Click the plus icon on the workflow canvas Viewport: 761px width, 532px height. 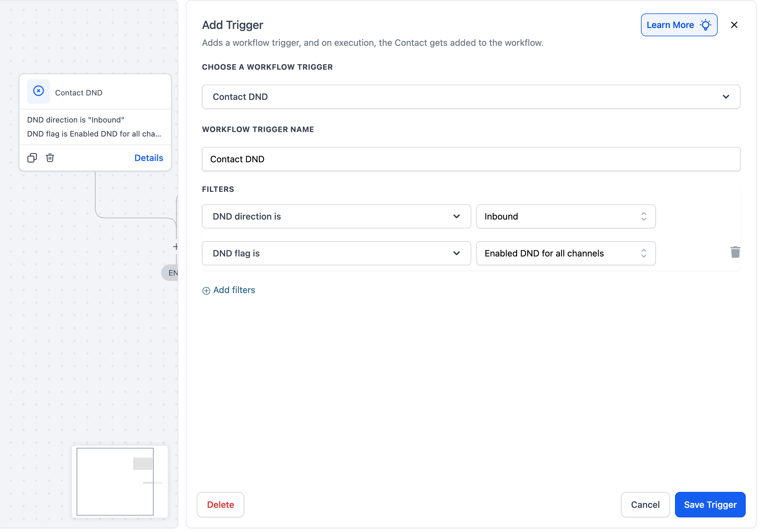coord(175,247)
